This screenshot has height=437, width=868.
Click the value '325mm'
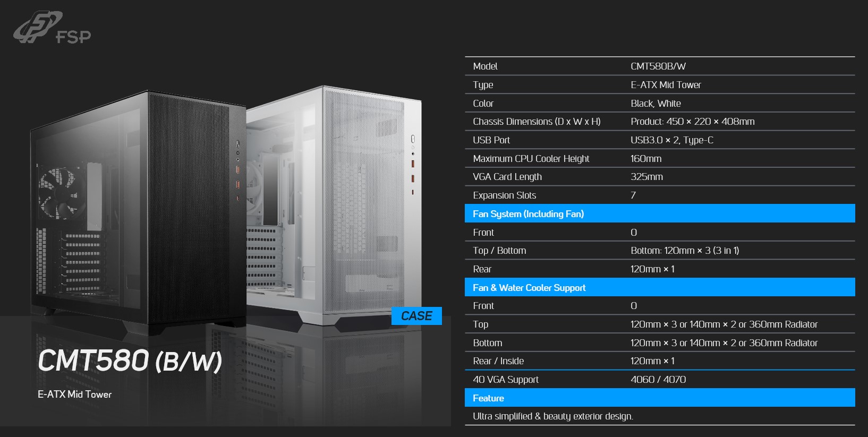(x=646, y=177)
